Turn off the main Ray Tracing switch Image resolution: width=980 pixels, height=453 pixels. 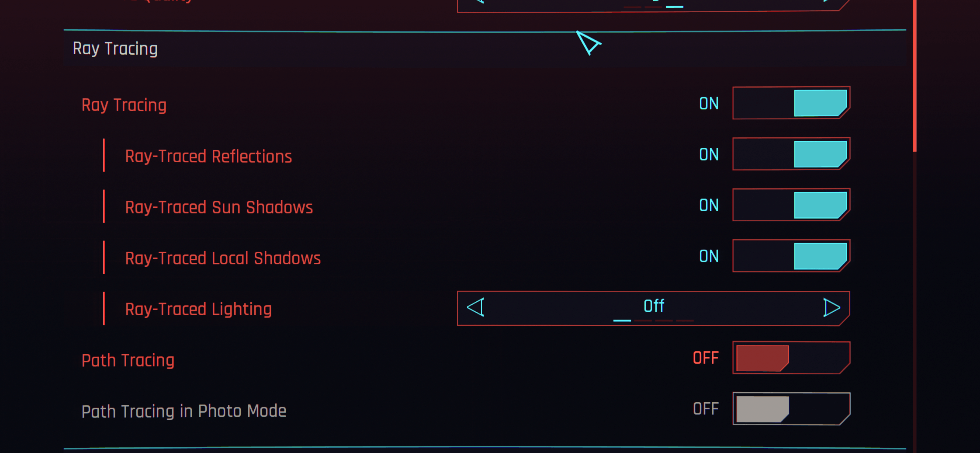791,103
